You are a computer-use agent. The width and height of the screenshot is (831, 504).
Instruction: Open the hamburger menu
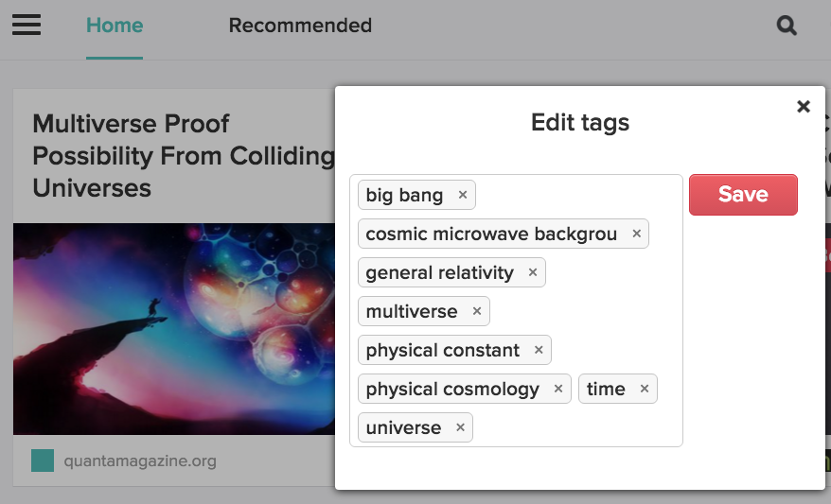coord(27,25)
